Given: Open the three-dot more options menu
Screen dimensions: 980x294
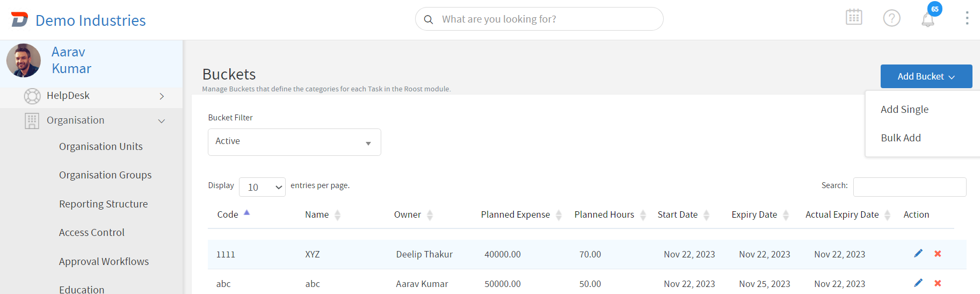Looking at the screenshot, I should point(967,18).
